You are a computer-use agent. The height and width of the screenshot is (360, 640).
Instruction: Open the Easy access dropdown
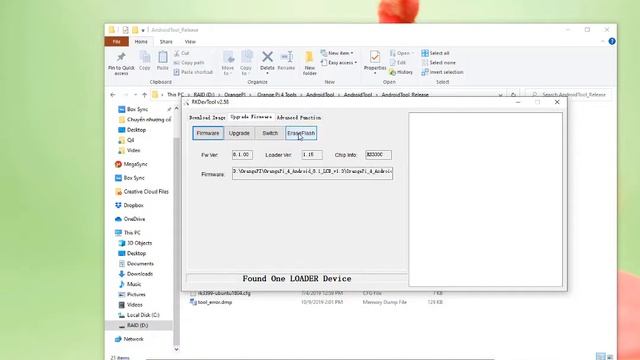pyautogui.click(x=339, y=62)
